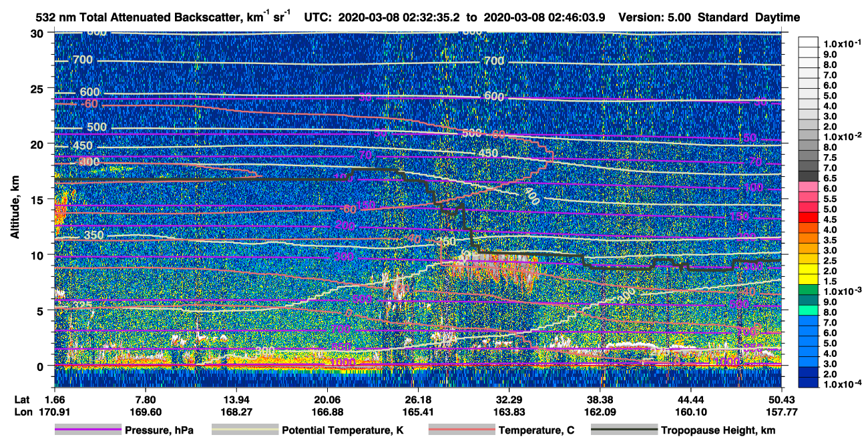Screen dimensions: 868x445
Task: Click the altitude axis tick '10'
Action: pos(37,254)
